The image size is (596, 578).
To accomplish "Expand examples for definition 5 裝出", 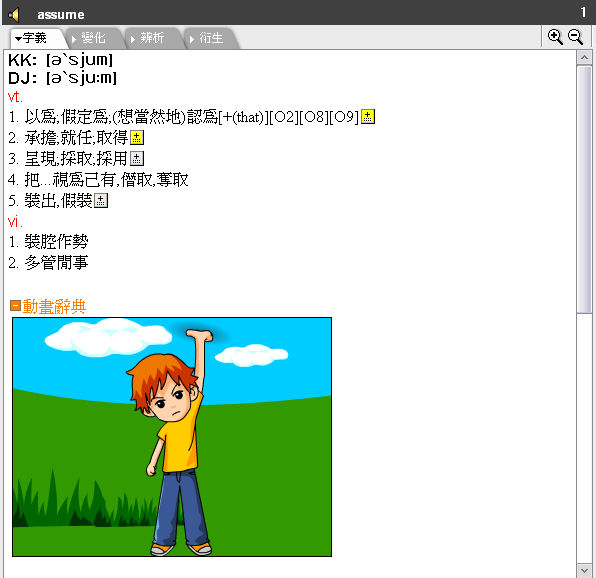I will [101, 201].
